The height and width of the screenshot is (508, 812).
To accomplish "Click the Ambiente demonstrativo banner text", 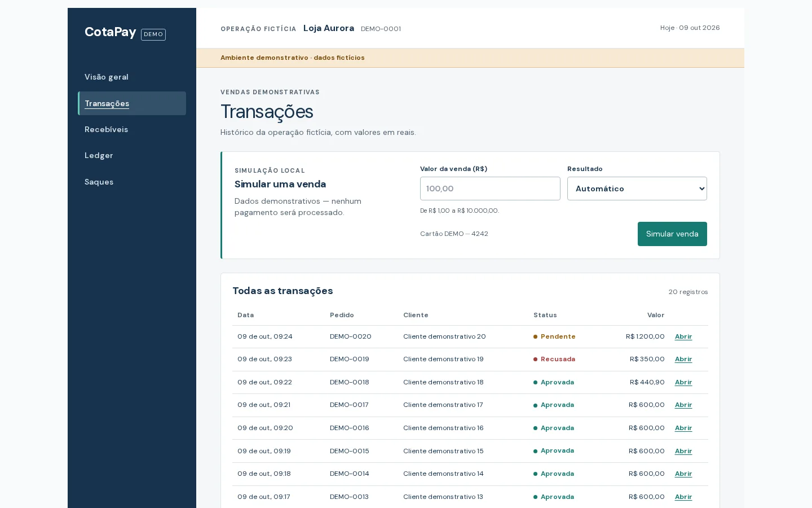I will 293,58.
